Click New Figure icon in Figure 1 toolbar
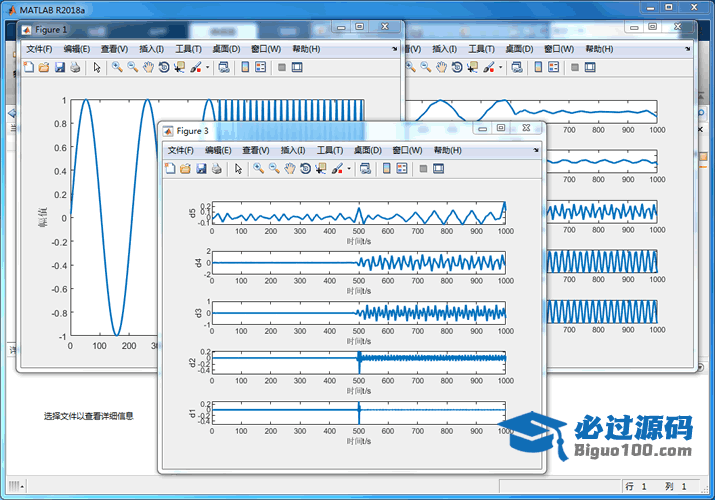The image size is (715, 500). click(29, 67)
